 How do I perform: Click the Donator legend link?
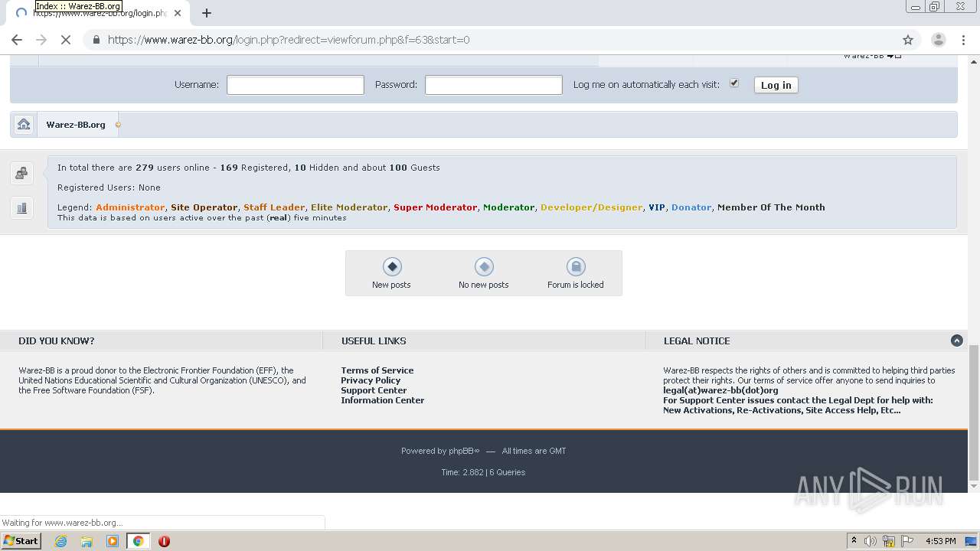click(691, 207)
